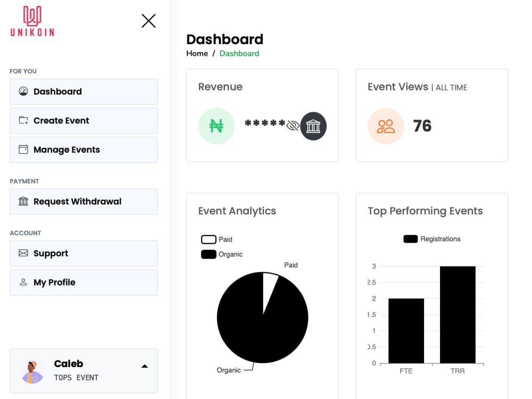The width and height of the screenshot is (532, 399).
Task: Open the Create Event menu item
Action: tap(84, 121)
